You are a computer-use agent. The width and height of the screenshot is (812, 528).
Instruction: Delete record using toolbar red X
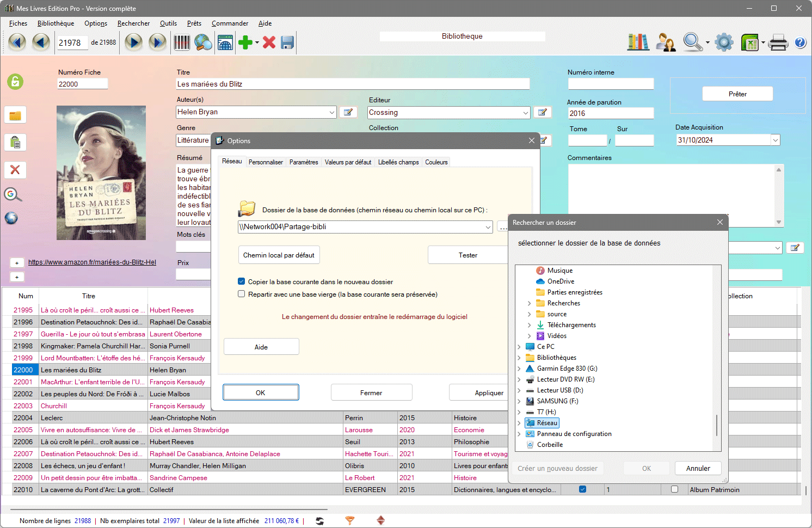pyautogui.click(x=269, y=42)
